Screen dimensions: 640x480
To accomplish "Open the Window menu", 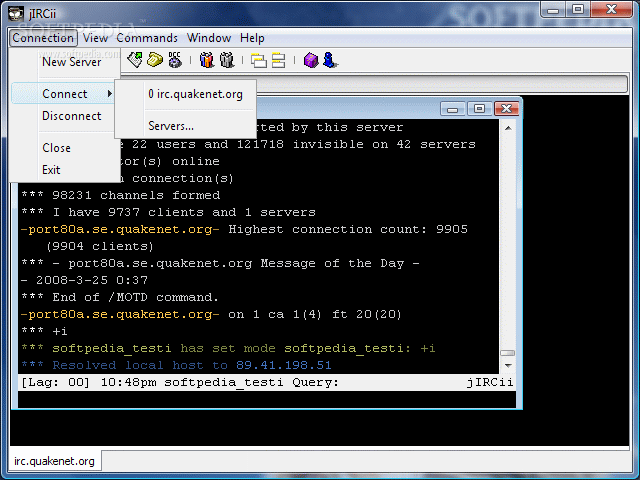I will point(209,38).
